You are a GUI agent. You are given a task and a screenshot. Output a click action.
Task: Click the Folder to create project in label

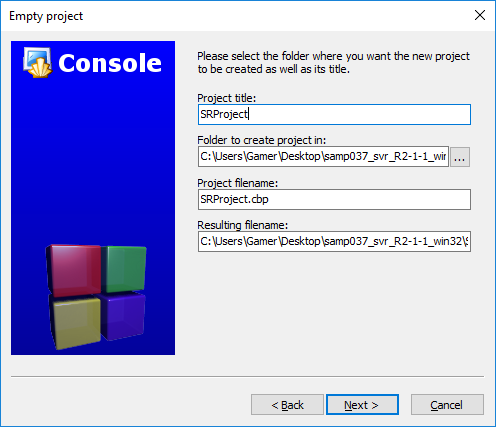pyautogui.click(x=262, y=140)
